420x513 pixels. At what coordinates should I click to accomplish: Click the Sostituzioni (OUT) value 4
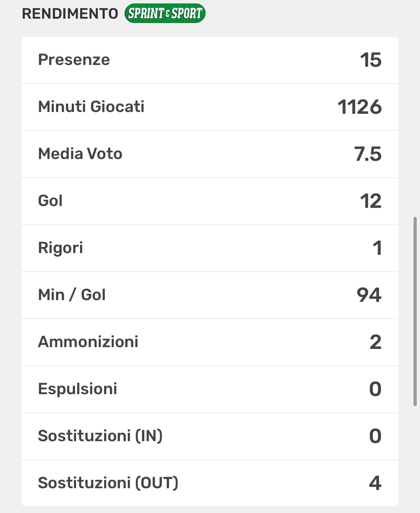pos(375,483)
